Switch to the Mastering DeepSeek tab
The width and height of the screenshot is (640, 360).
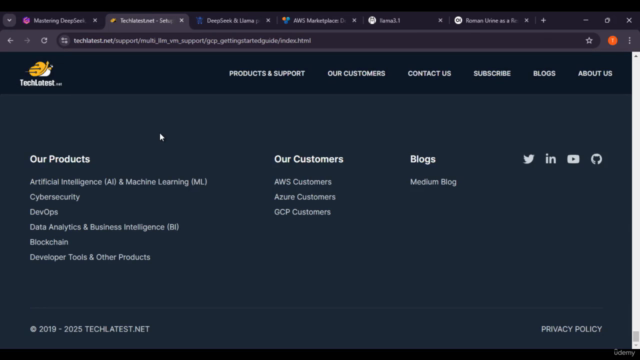pos(59,20)
